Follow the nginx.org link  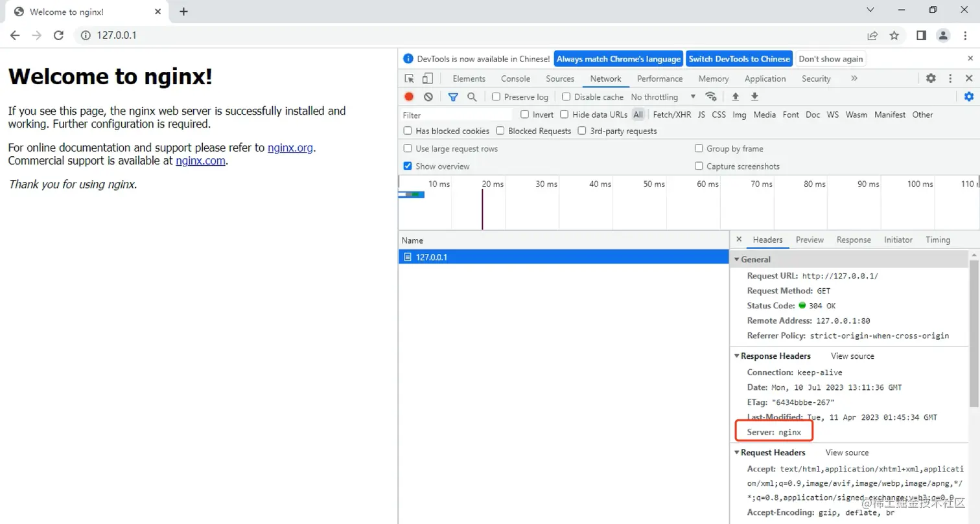coord(290,148)
